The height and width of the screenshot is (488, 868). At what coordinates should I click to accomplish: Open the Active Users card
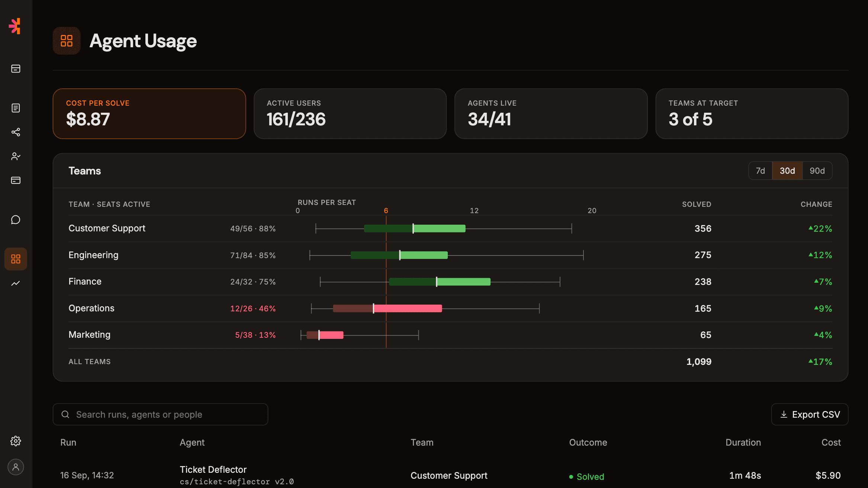[350, 113]
